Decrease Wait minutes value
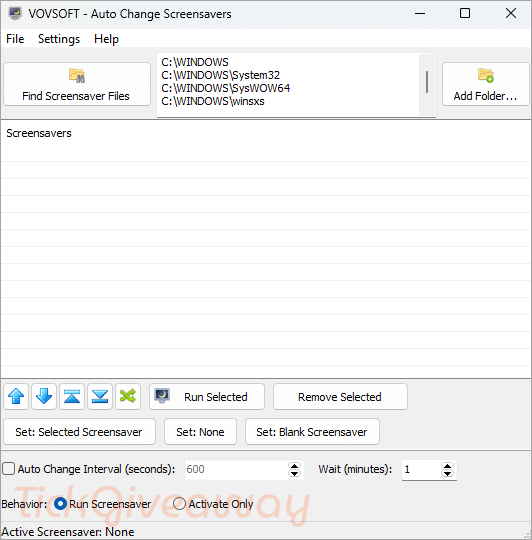Viewport: 532px width, 540px height. pos(447,474)
